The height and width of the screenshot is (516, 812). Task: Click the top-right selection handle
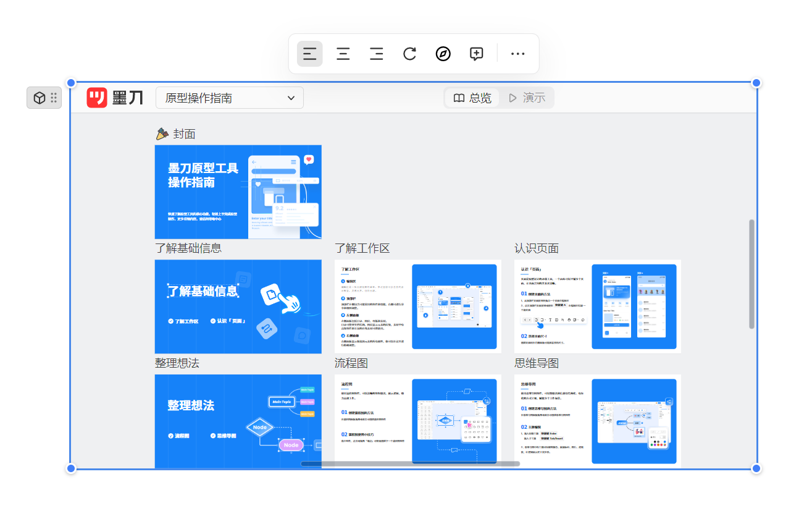tap(756, 83)
